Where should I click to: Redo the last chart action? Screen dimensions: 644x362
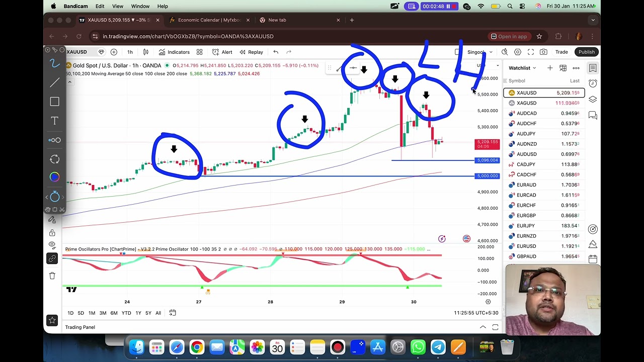(x=289, y=52)
